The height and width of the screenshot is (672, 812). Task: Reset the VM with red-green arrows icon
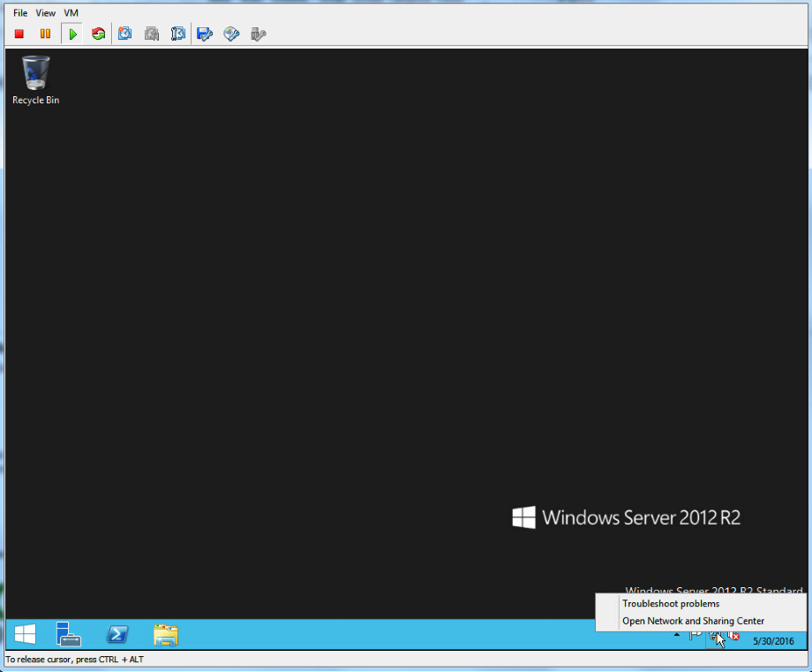point(98,34)
